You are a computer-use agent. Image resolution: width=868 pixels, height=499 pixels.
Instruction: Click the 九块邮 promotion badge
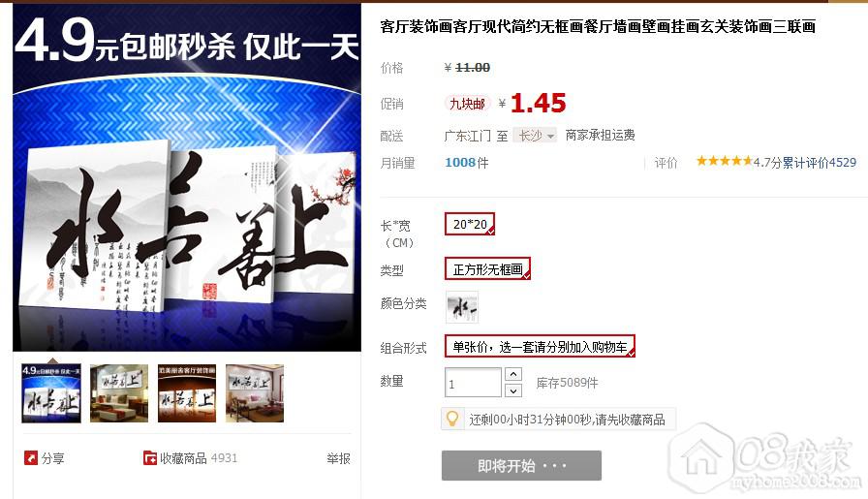click(467, 104)
